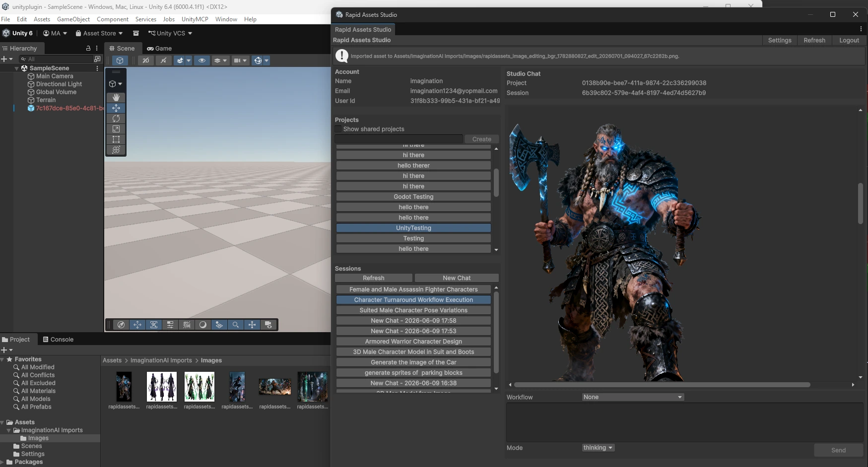Viewport: 868px width, 467px height.
Task: Click the Sessions list vertical scrollbar
Action: pyautogui.click(x=496, y=332)
